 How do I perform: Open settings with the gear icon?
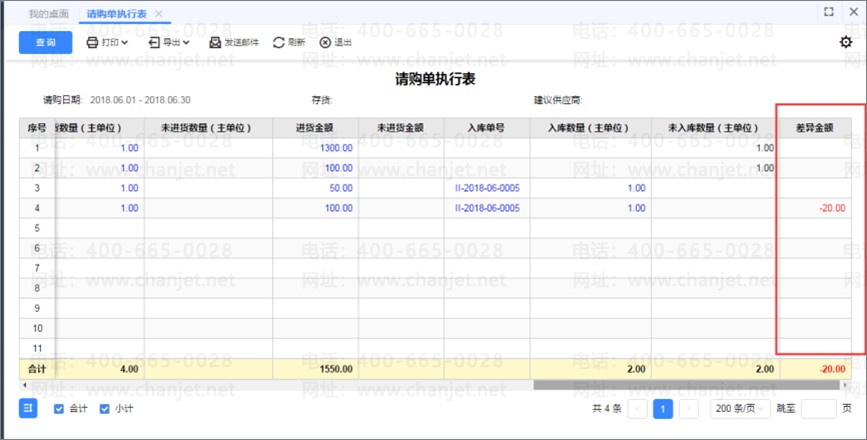pyautogui.click(x=845, y=42)
